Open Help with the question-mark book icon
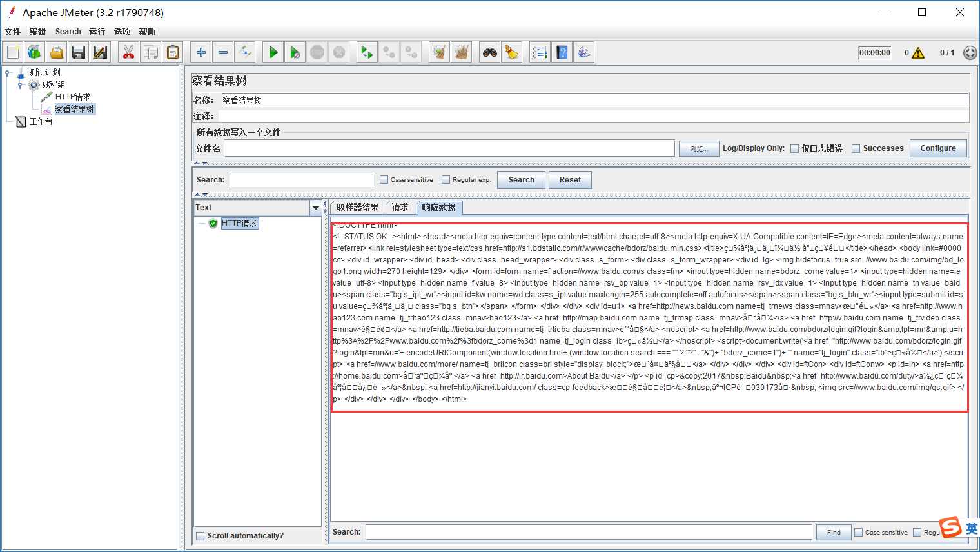The width and height of the screenshot is (980, 552). 562,52
